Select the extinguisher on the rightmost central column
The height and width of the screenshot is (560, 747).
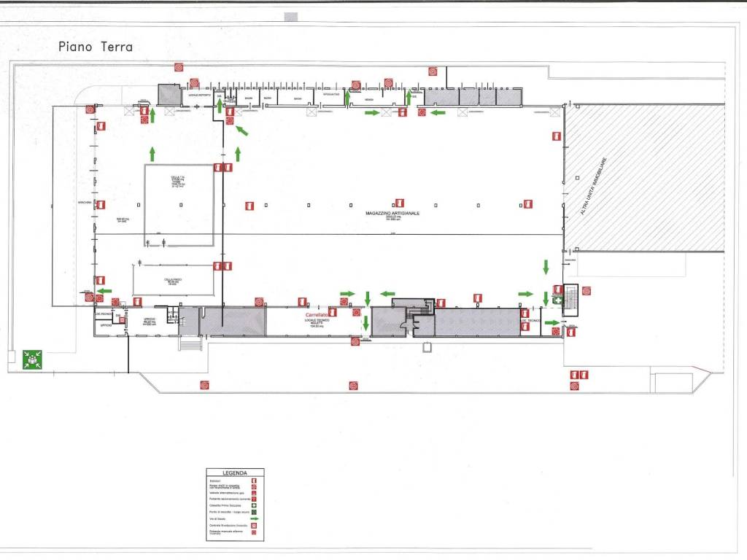click(x=528, y=204)
